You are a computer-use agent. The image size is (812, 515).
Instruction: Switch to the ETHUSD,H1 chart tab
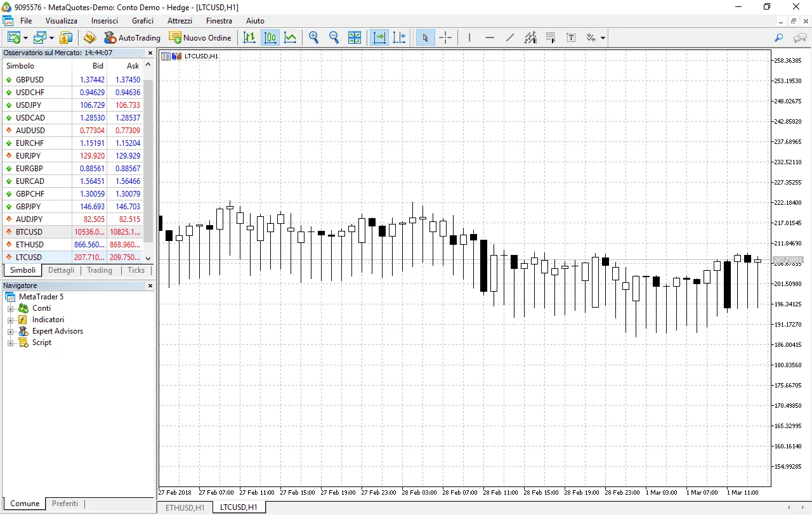coord(185,507)
